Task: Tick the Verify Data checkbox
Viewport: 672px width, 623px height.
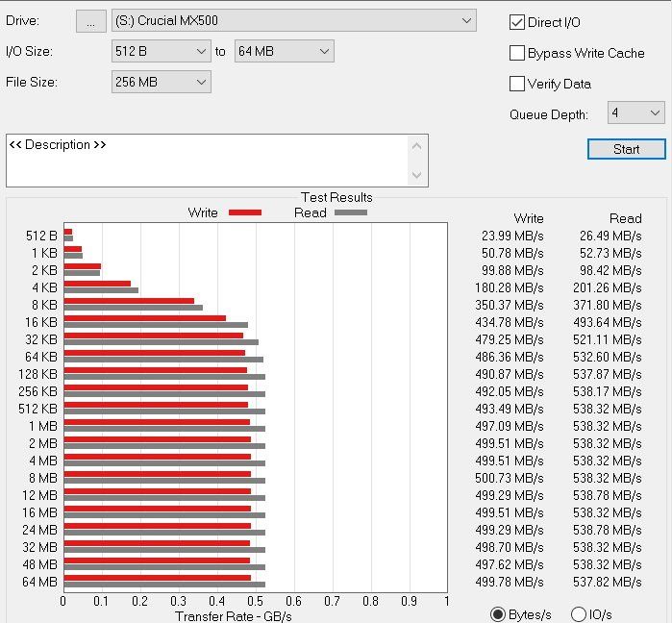Action: click(x=517, y=84)
